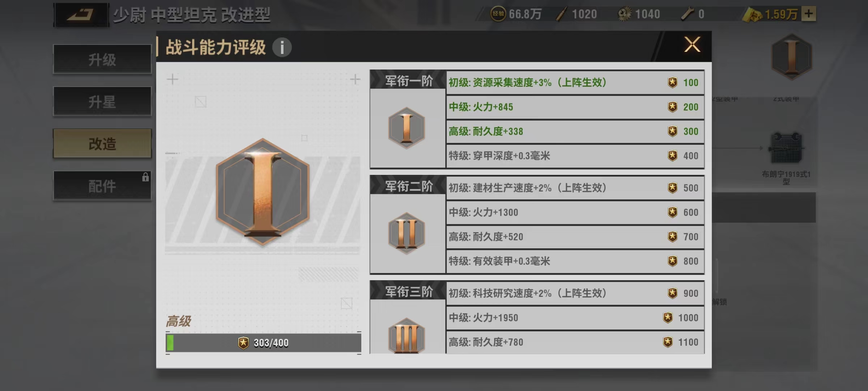868x391 pixels.
Task: Select the 初级: 建材生产速度+2% row
Action: click(x=575, y=188)
